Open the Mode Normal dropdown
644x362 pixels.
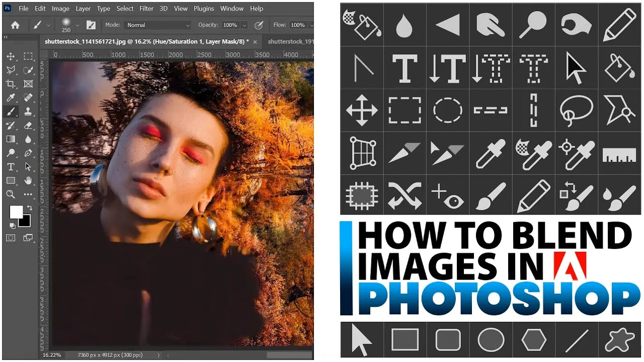(158, 25)
